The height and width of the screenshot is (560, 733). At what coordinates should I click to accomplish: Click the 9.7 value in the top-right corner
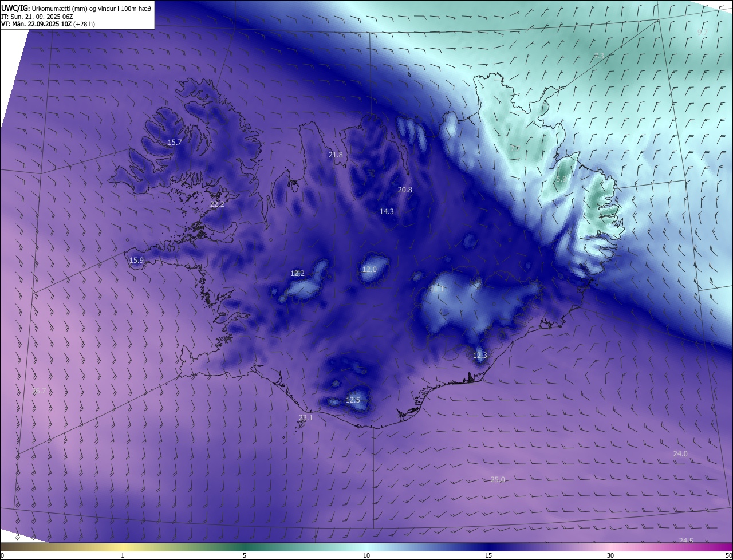pyautogui.click(x=702, y=32)
